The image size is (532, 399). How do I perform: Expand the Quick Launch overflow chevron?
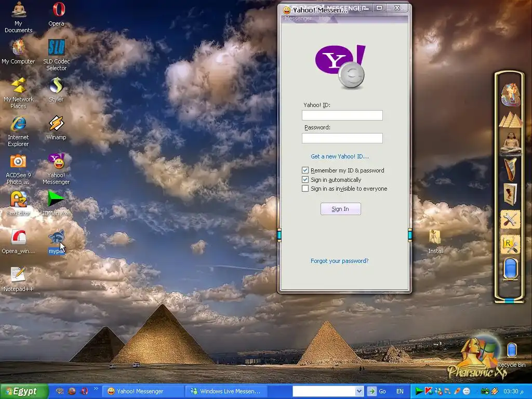(x=96, y=389)
